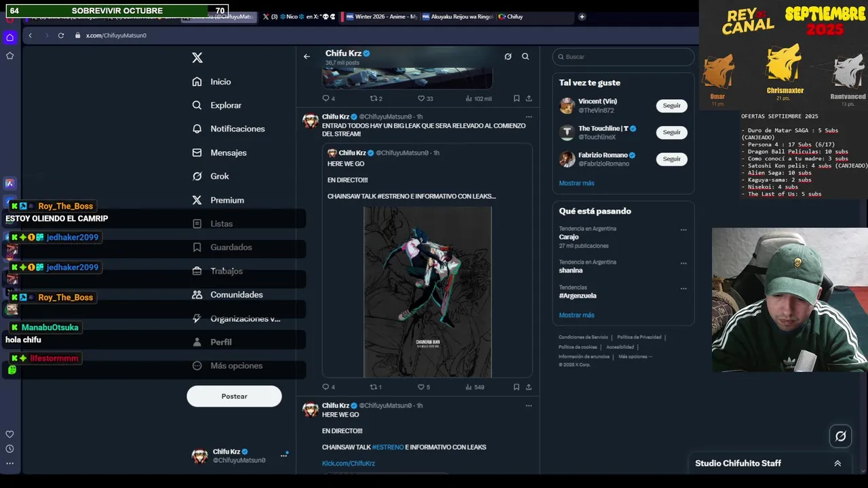The height and width of the screenshot is (488, 868).
Task: Open more options for shanina trend
Action: (x=684, y=263)
